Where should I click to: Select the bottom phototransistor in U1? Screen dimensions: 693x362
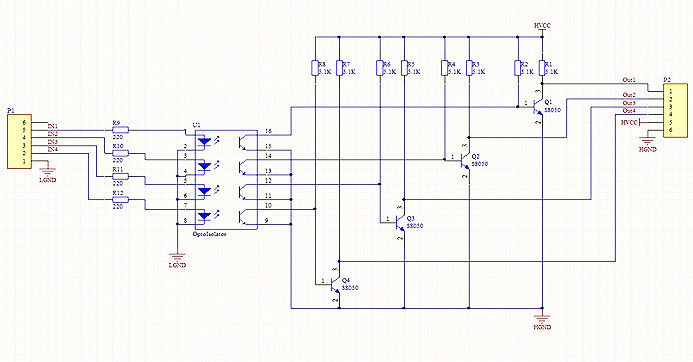244,217
